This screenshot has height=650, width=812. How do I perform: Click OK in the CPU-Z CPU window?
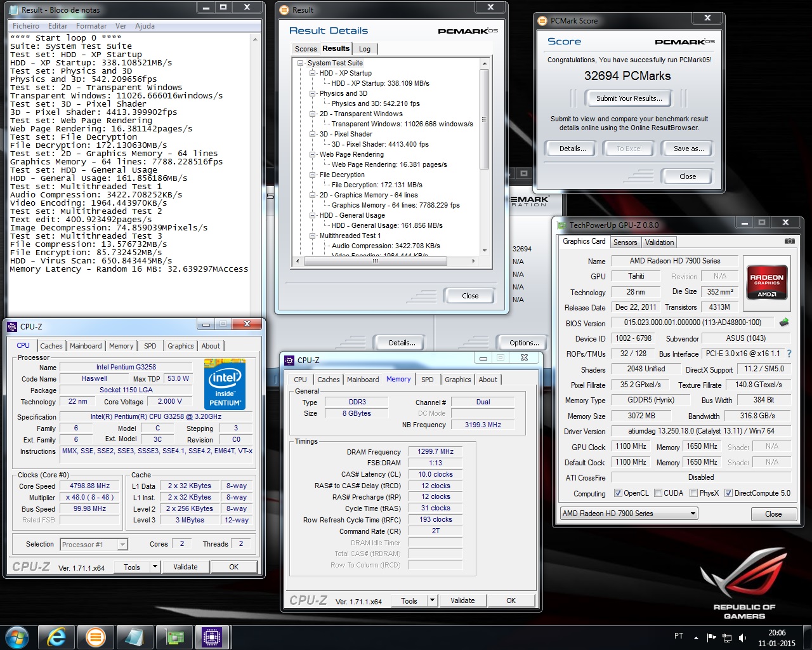[x=233, y=567]
